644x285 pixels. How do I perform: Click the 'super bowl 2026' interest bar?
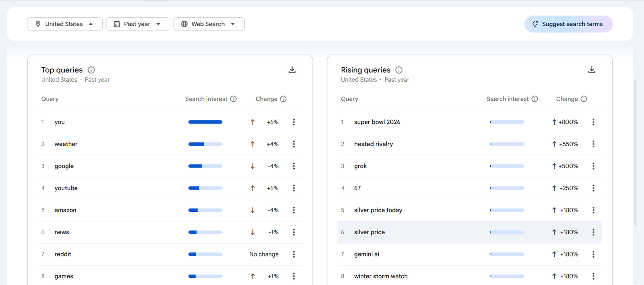[x=507, y=122]
